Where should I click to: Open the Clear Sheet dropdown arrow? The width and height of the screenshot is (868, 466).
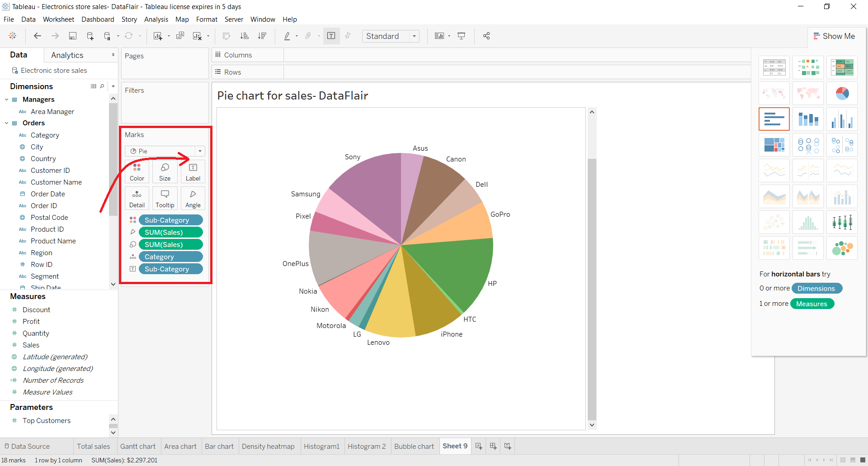click(x=208, y=36)
